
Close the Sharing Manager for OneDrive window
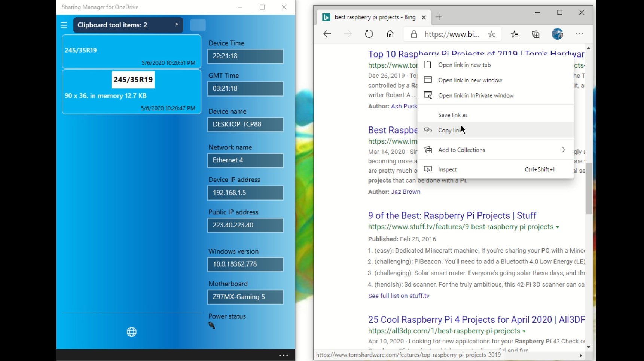[x=284, y=7]
